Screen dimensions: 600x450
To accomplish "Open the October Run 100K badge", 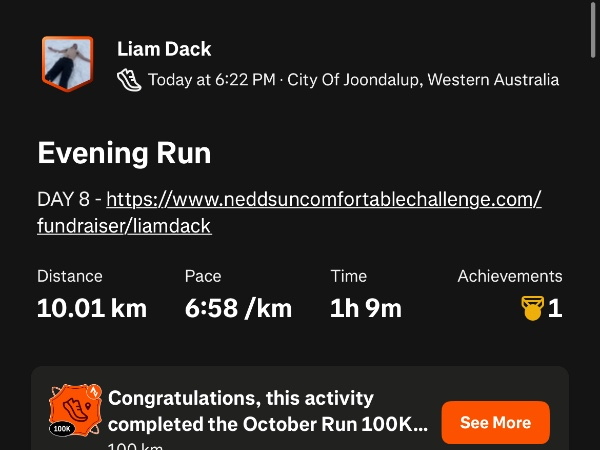I will pos(75,412).
